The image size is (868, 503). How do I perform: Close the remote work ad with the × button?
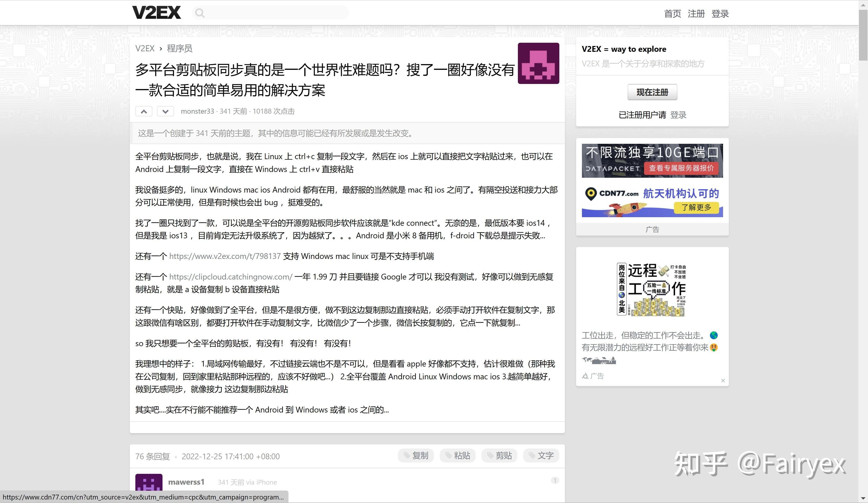(723, 380)
